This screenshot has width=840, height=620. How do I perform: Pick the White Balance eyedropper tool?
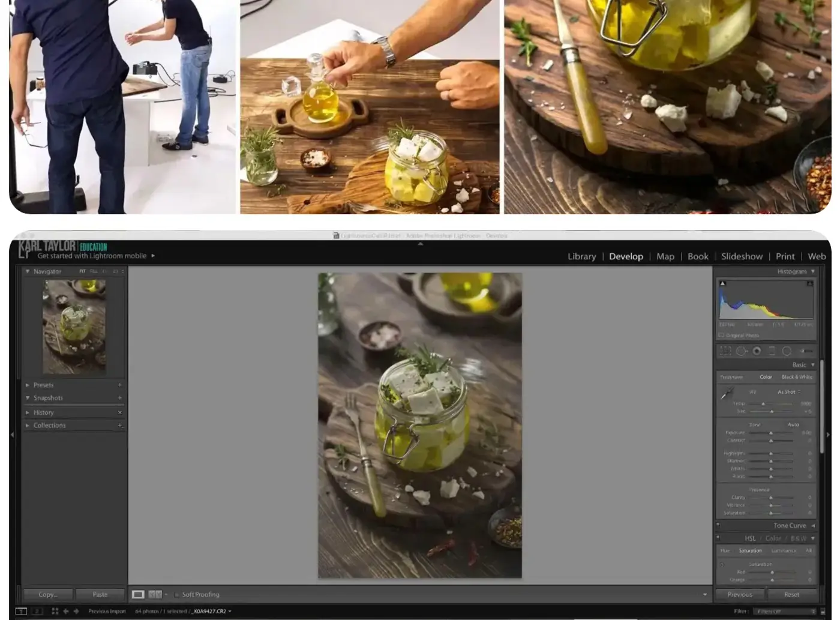pos(727,393)
